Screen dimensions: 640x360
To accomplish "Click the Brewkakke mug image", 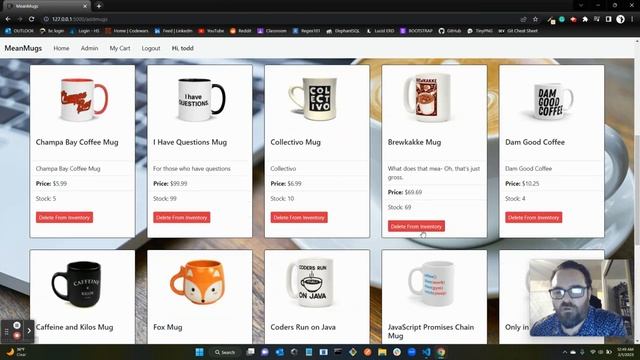I will tap(427, 98).
